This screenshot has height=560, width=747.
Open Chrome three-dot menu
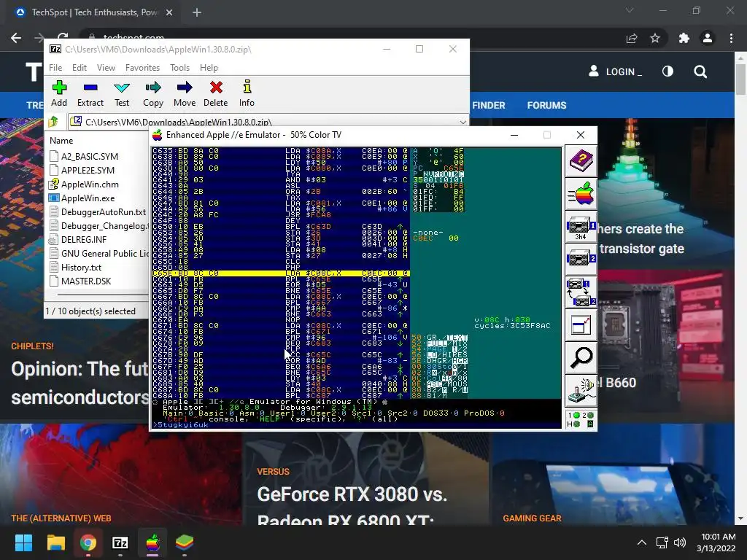click(x=731, y=38)
